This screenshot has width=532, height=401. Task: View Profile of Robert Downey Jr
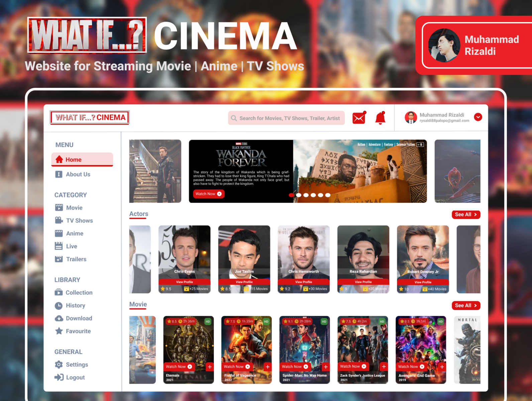pos(423,282)
